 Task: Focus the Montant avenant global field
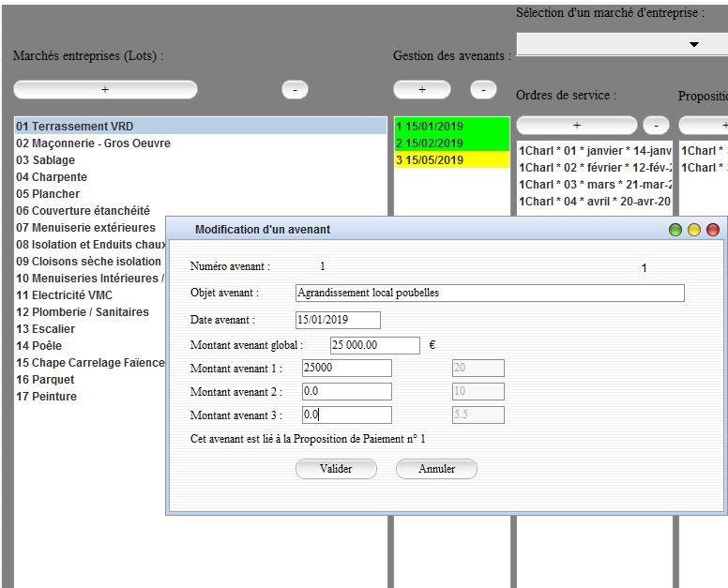click(375, 345)
